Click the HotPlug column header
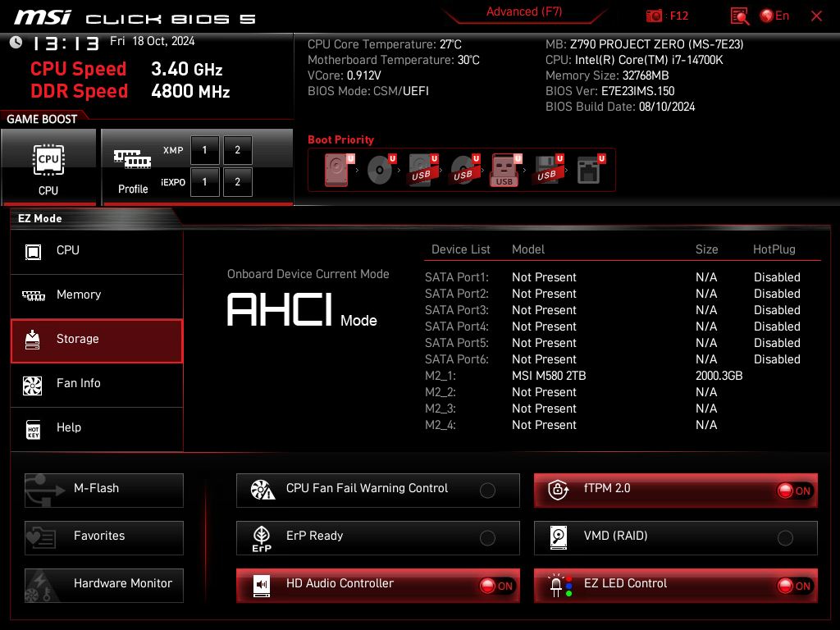 [x=774, y=249]
